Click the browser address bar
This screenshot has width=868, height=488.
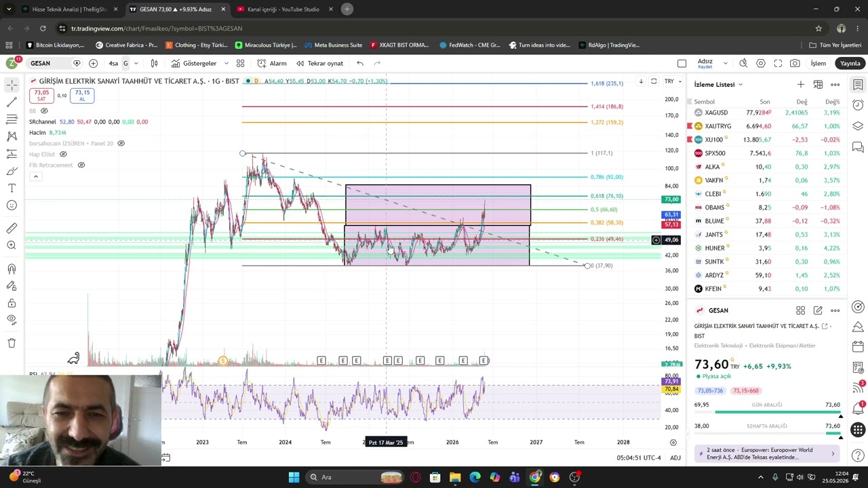[x=434, y=28]
